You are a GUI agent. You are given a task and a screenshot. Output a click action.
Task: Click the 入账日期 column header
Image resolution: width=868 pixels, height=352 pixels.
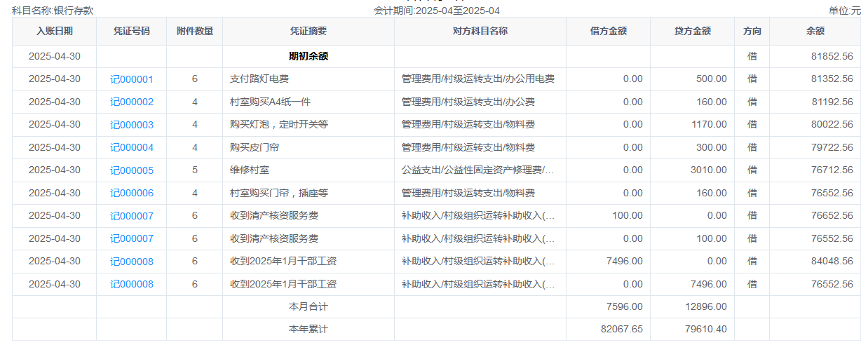tap(54, 31)
